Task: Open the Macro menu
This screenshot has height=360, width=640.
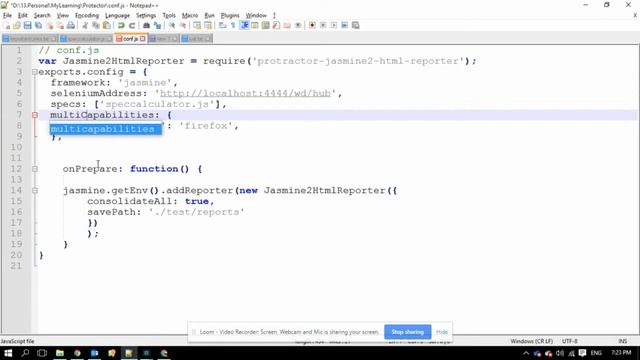Action: [190, 15]
